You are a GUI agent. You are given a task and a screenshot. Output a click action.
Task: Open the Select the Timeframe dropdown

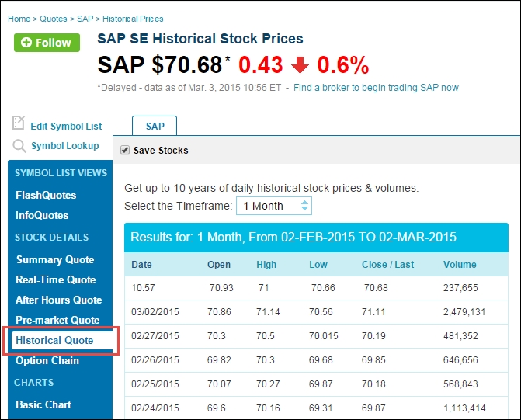click(274, 206)
